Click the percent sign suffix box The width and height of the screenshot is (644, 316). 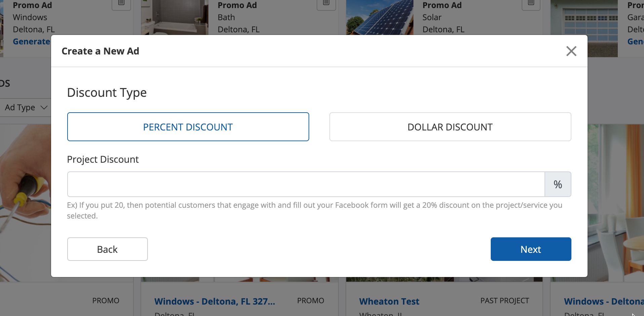(558, 184)
